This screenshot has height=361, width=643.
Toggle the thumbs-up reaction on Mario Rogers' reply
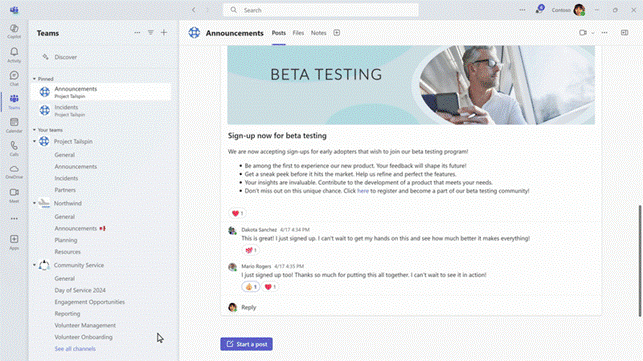tap(251, 287)
